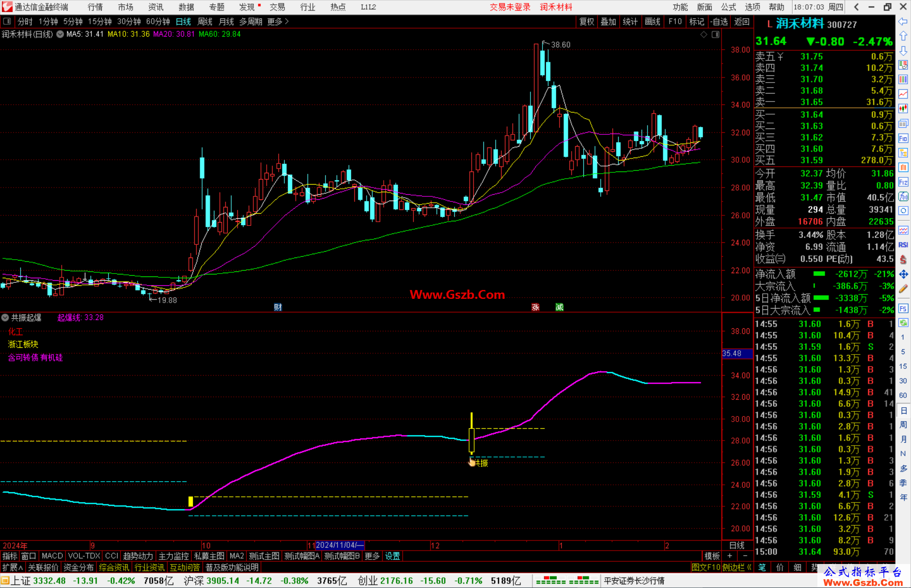
Task: Click the minus zoom button next to 模板
Action: (745, 556)
